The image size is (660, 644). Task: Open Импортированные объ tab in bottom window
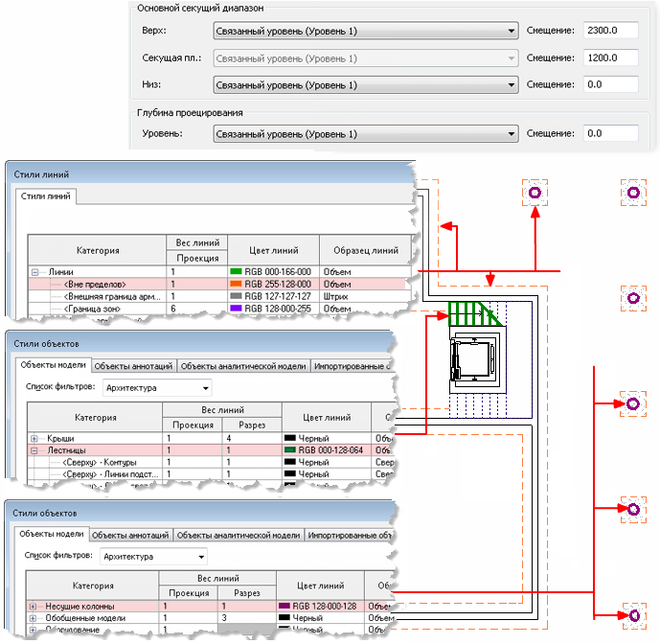point(350,536)
